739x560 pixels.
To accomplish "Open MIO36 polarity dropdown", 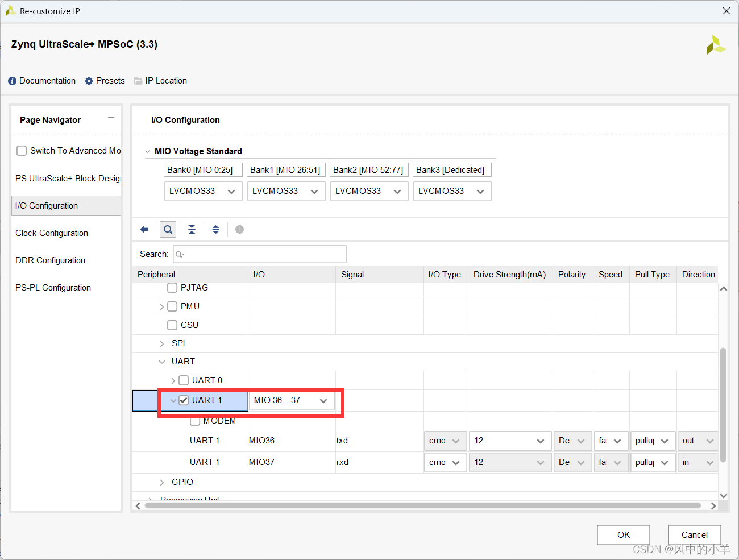I will tap(572, 441).
